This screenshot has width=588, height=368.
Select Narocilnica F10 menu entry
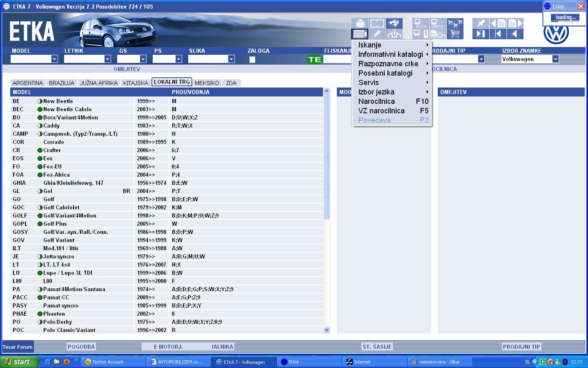point(392,101)
